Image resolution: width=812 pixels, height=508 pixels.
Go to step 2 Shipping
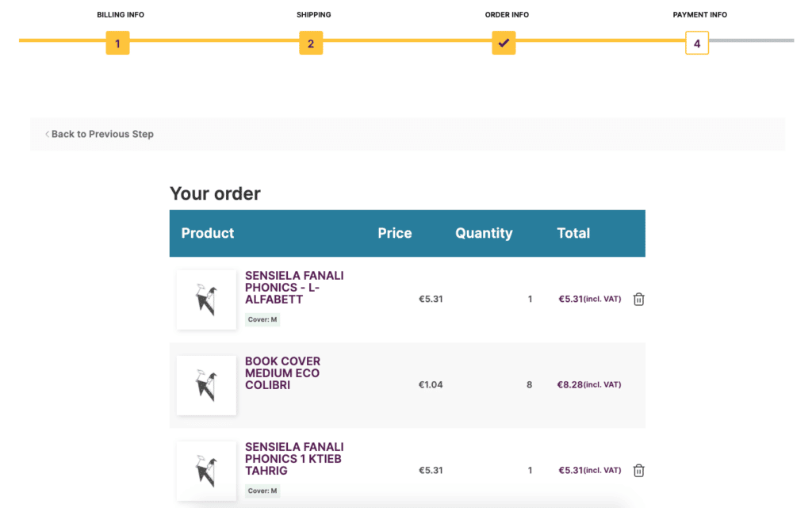coord(311,43)
